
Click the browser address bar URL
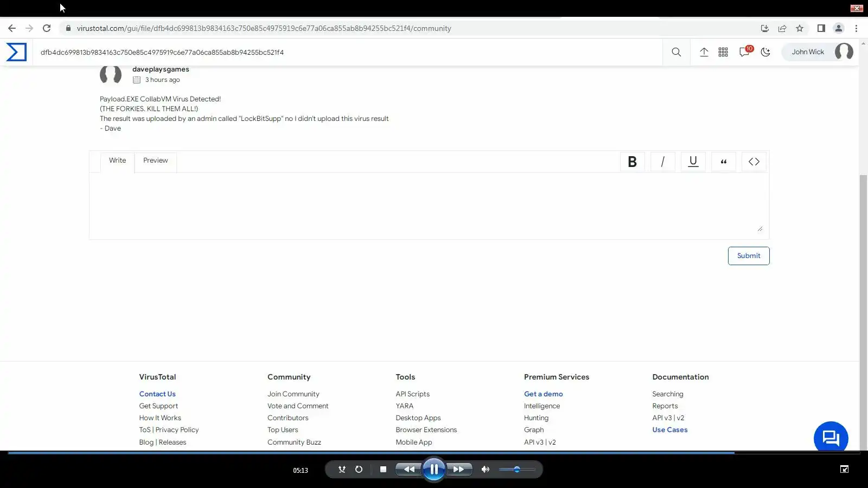[x=264, y=28]
